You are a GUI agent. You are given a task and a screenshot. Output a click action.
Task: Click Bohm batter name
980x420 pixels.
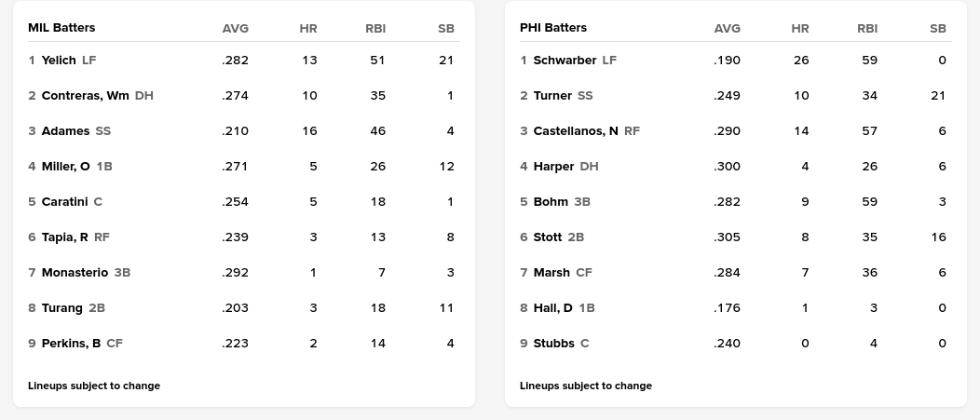(x=551, y=202)
